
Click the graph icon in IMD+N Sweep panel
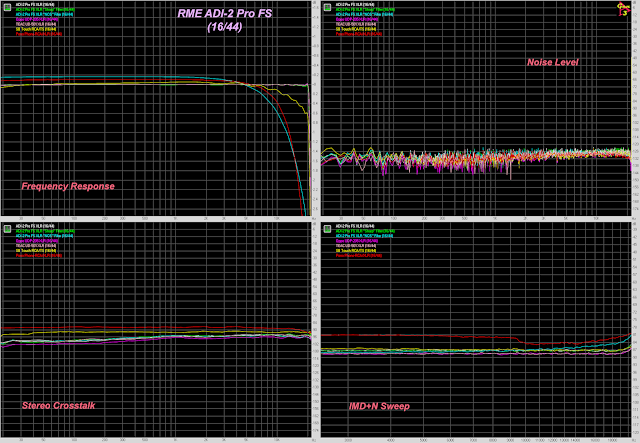(327, 229)
